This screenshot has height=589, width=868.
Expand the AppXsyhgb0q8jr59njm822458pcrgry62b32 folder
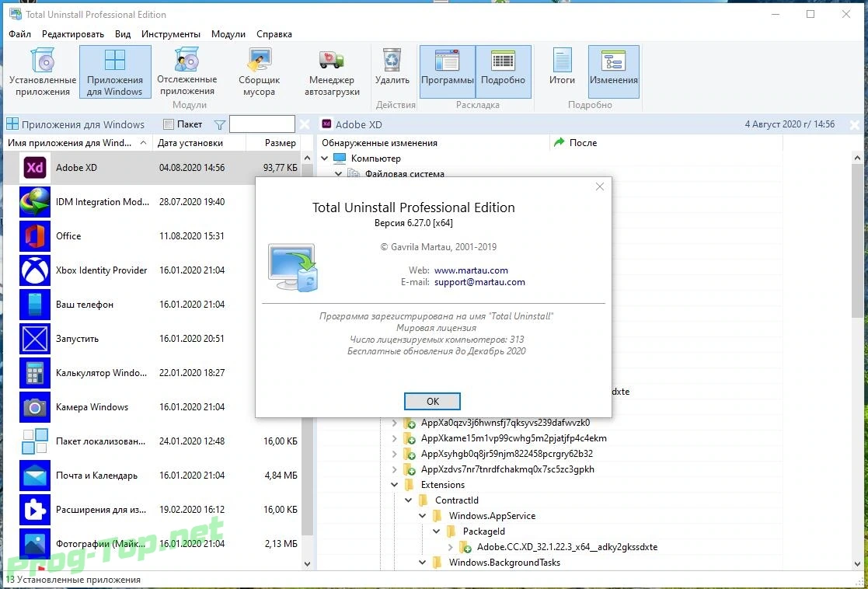(x=394, y=454)
